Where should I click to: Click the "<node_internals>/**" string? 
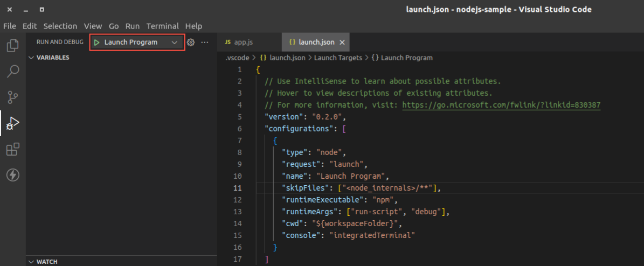click(386, 188)
